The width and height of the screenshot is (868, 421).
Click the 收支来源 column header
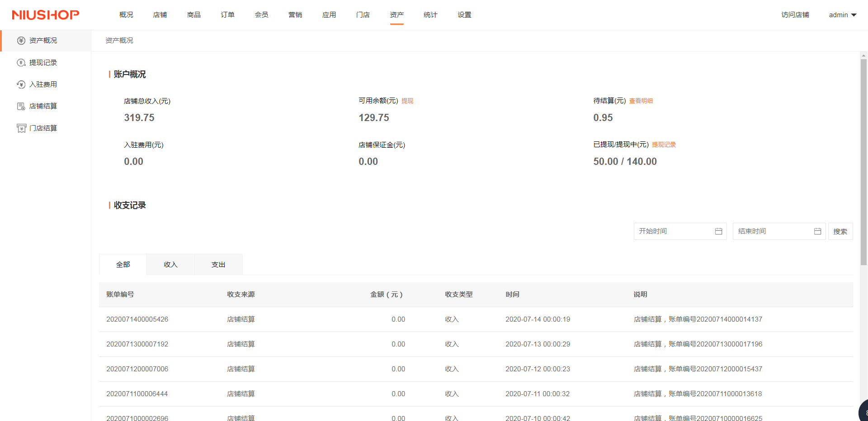[x=241, y=295]
